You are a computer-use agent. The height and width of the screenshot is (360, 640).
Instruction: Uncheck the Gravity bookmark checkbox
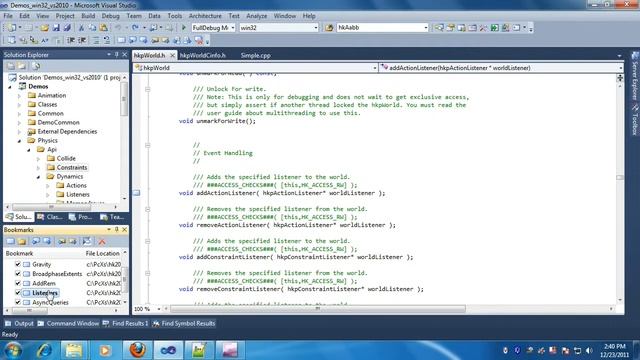[18, 264]
